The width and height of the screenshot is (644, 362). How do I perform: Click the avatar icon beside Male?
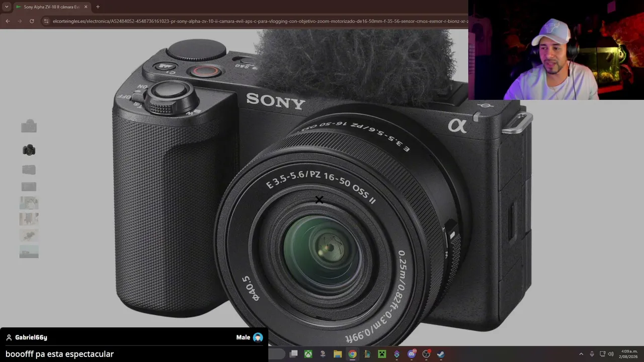258,337
